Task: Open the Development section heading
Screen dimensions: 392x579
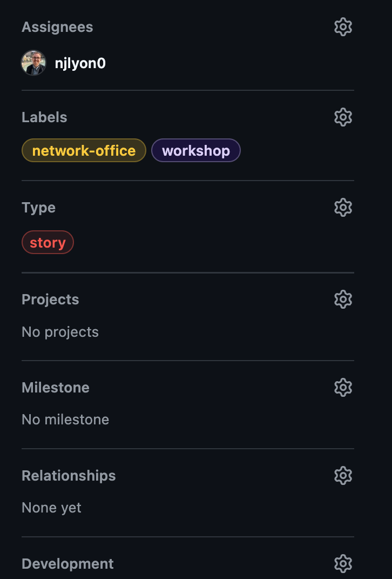Action: coord(67,564)
